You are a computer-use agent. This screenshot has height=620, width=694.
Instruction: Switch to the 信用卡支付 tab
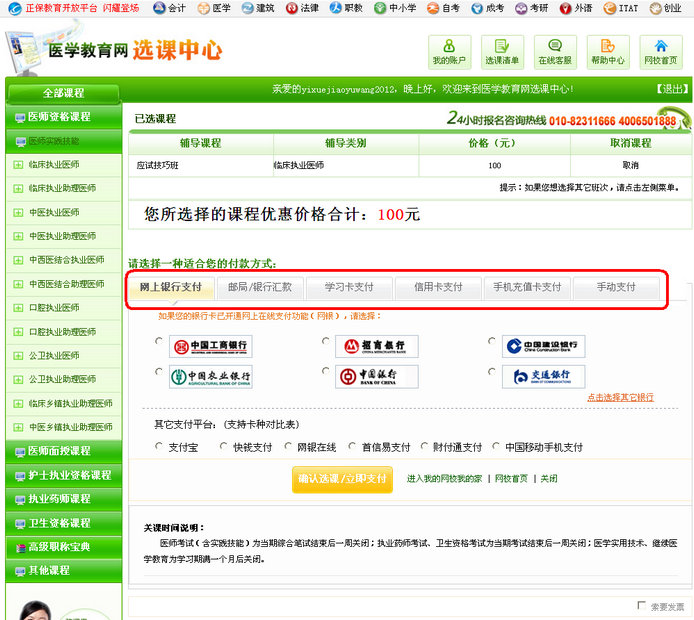click(x=438, y=287)
